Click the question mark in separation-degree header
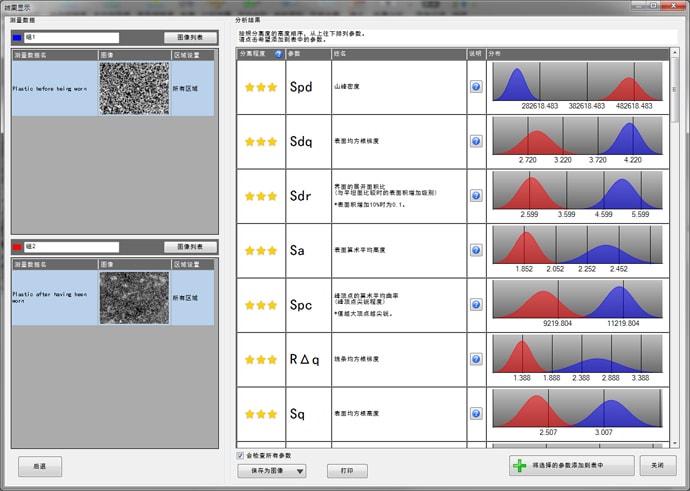This screenshot has width=690, height=491. pyautogui.click(x=278, y=53)
